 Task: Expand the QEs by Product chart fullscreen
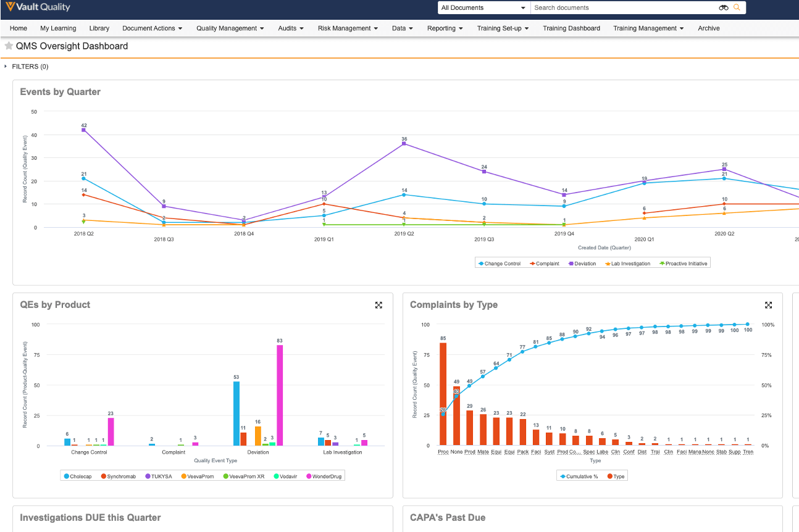click(x=379, y=305)
